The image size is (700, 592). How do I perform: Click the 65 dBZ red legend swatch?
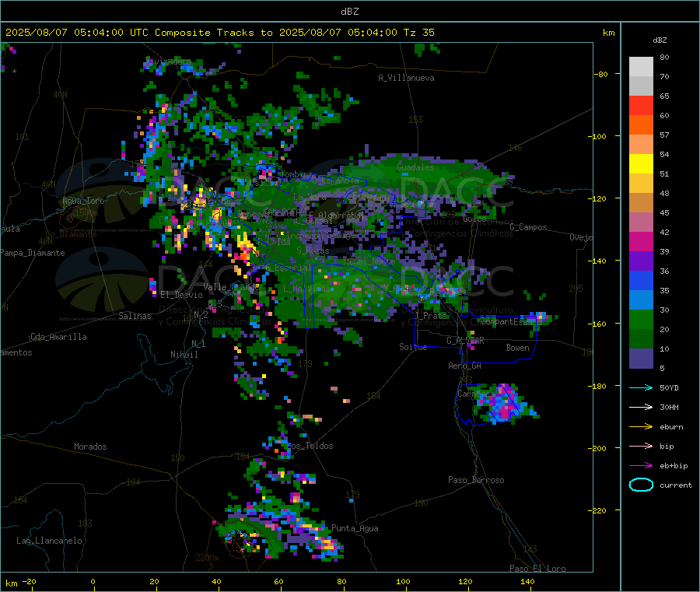tap(641, 105)
